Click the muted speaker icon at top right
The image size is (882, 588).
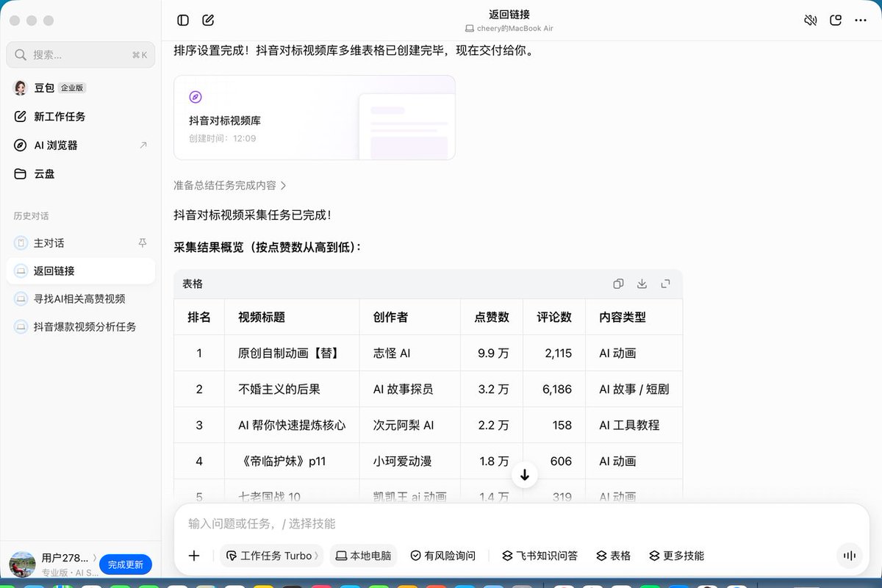click(x=811, y=21)
